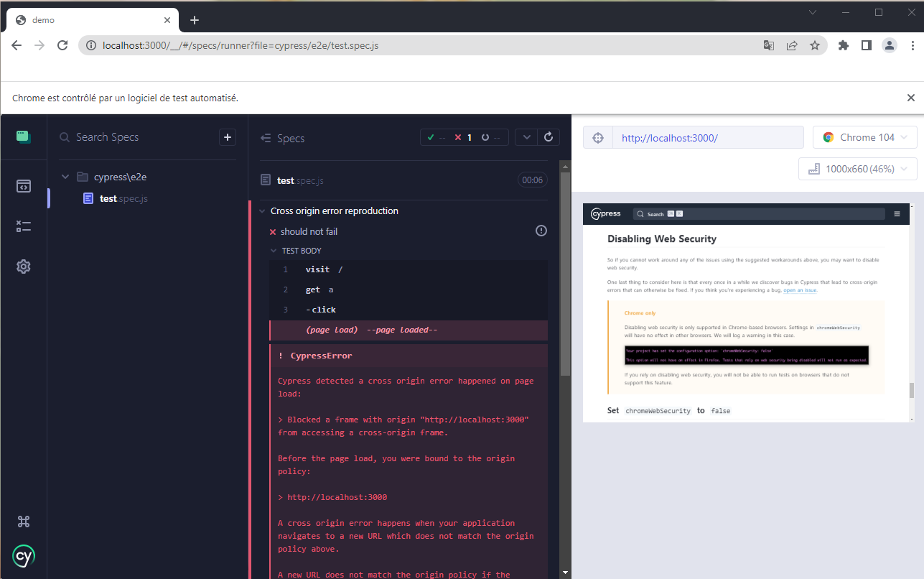
Task: Click the site info icon before URL
Action: tap(90, 45)
